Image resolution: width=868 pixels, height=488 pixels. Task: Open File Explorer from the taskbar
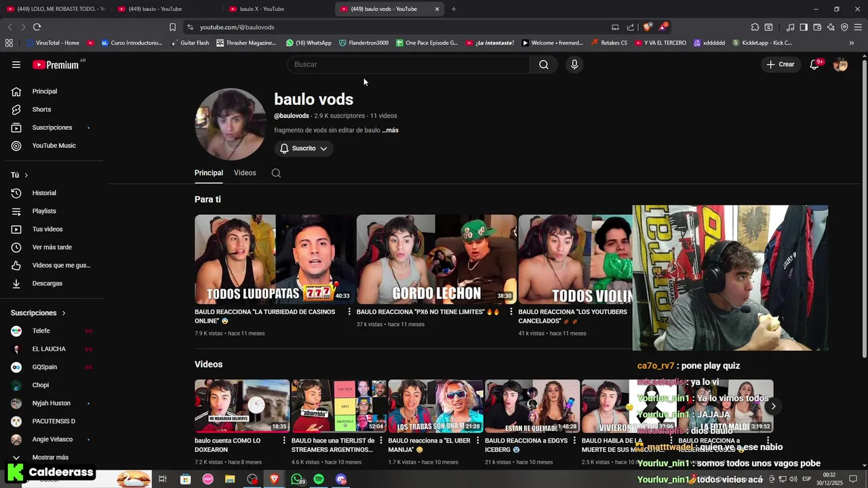tap(230, 479)
